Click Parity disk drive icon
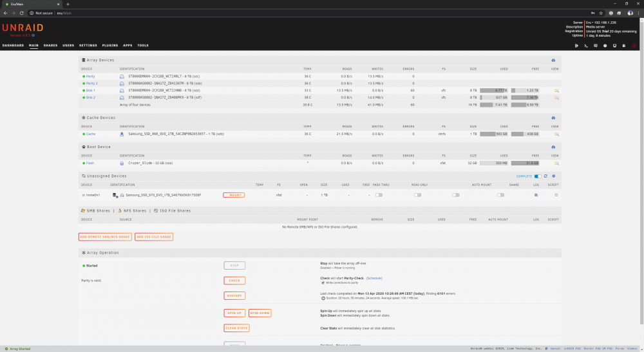The image size is (644, 352). click(122, 77)
